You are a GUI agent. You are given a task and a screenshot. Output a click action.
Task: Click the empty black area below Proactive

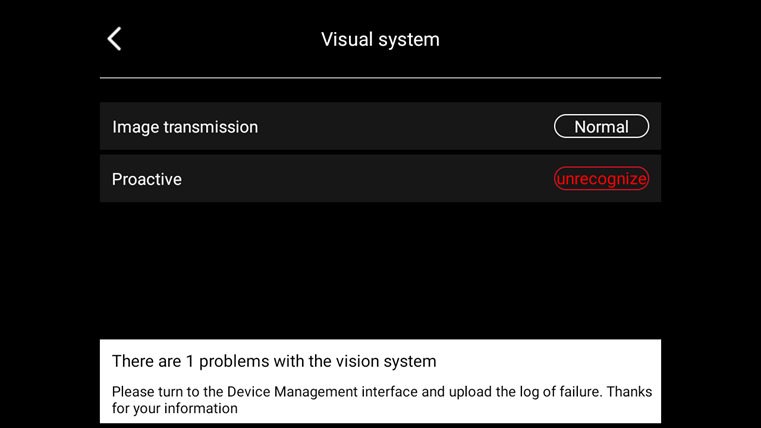coord(380,270)
